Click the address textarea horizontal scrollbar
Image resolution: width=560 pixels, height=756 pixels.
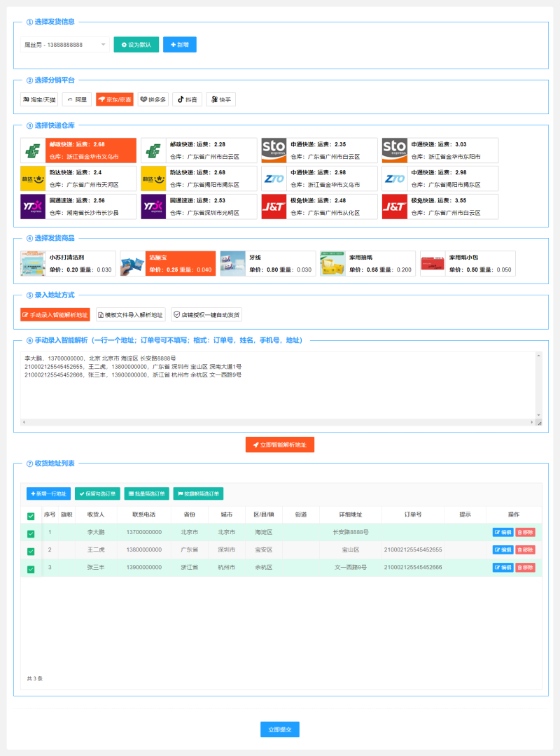pyautogui.click(x=277, y=423)
